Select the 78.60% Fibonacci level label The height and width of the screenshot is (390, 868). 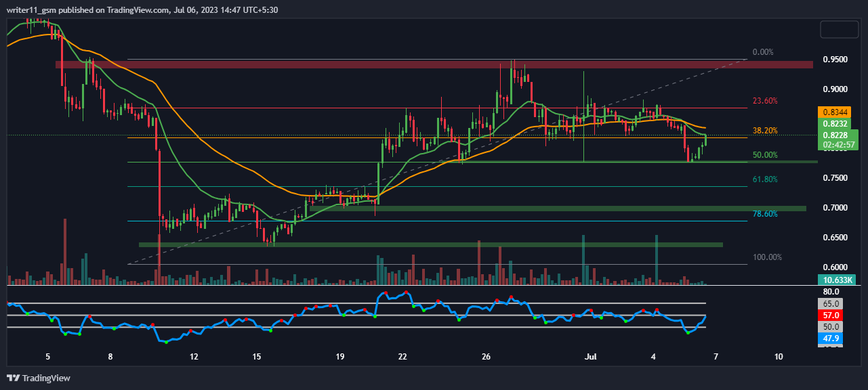765,214
